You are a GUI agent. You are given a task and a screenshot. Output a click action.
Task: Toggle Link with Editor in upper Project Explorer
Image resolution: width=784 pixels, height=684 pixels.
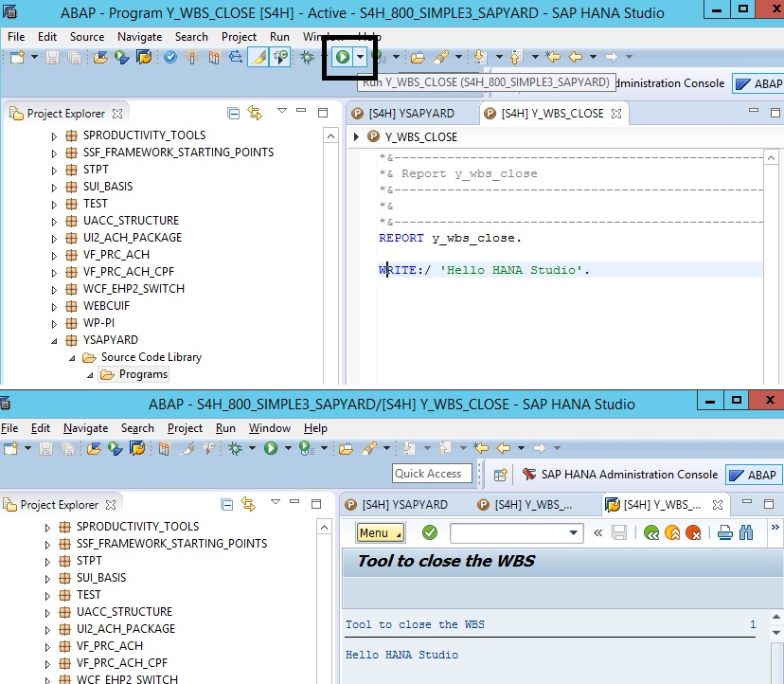(x=255, y=113)
